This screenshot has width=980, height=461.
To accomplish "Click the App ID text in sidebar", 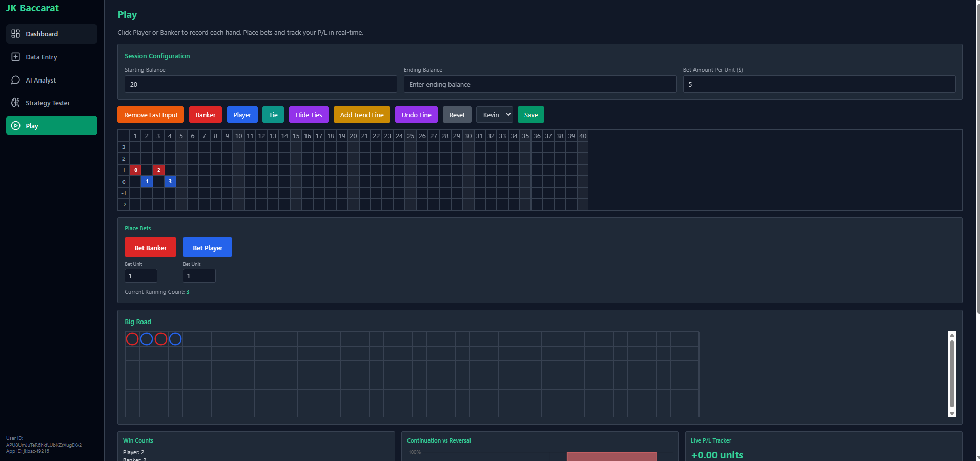I will pos(28,451).
